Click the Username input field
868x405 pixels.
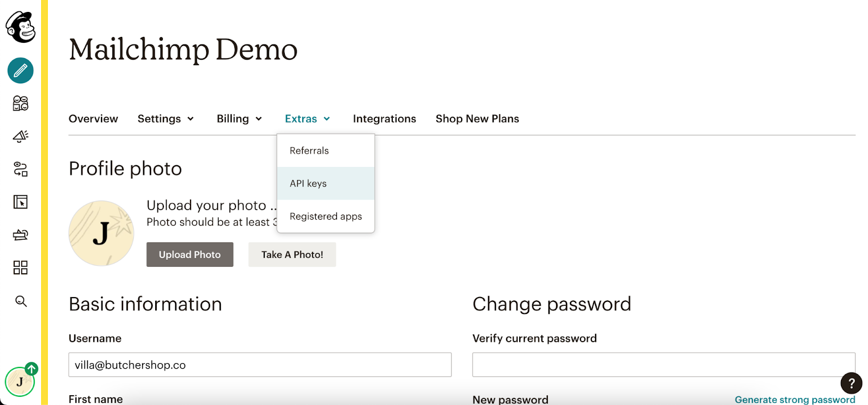pos(260,365)
